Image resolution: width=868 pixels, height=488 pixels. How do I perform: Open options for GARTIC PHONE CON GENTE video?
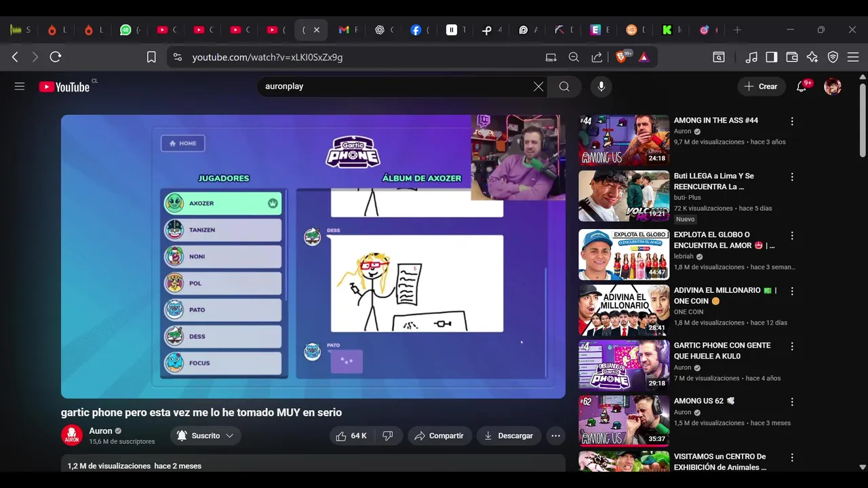791,347
